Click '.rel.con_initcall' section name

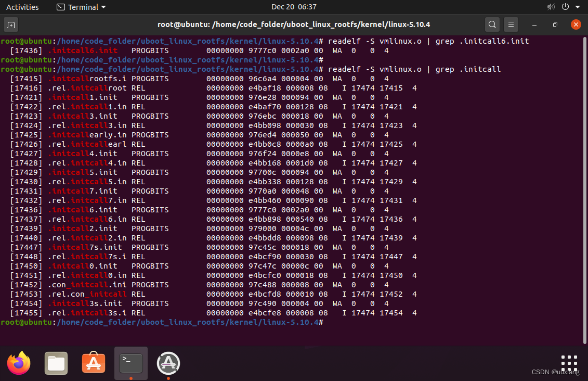(x=87, y=295)
